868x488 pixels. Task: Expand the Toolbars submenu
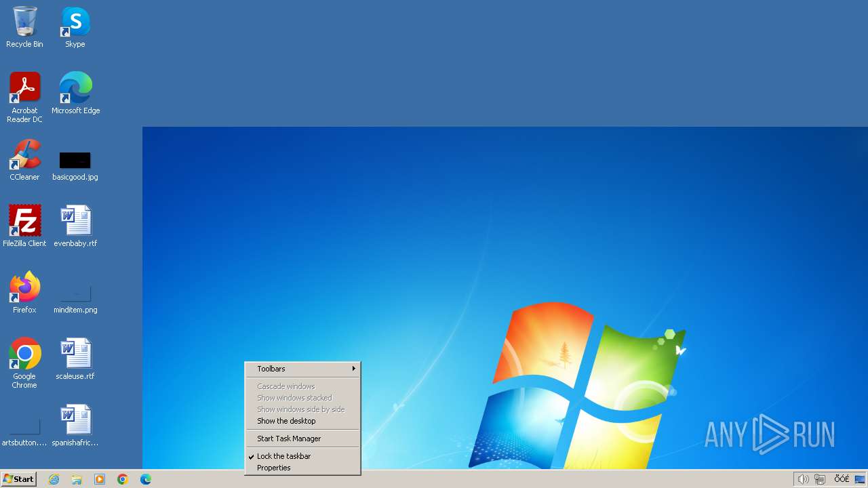[x=302, y=369]
